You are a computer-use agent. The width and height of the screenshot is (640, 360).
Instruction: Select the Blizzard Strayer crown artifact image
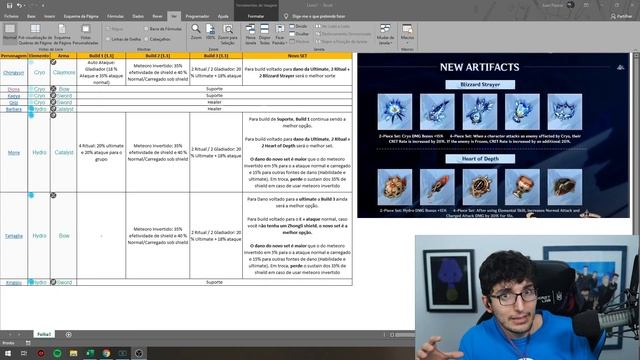point(564,111)
